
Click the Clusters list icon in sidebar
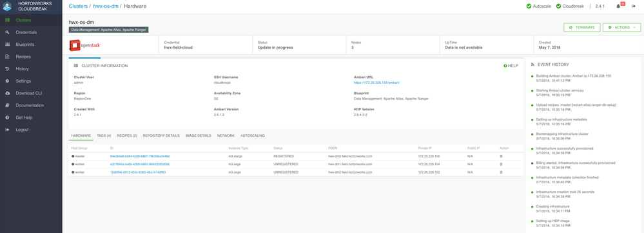pyautogui.click(x=7, y=20)
